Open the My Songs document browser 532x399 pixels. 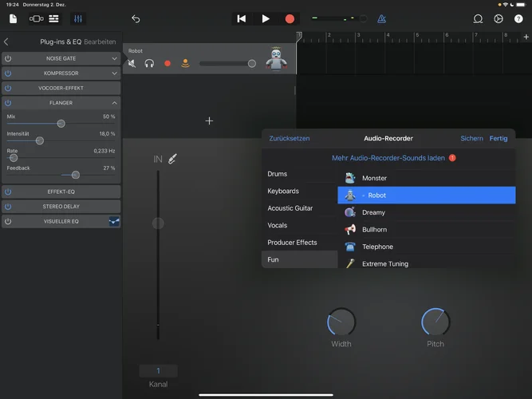[x=14, y=18]
